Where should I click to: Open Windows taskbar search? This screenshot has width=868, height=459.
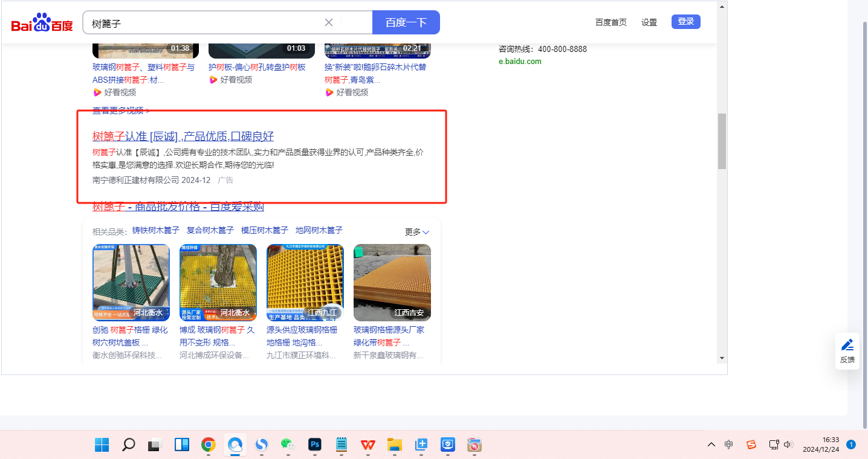(x=128, y=445)
